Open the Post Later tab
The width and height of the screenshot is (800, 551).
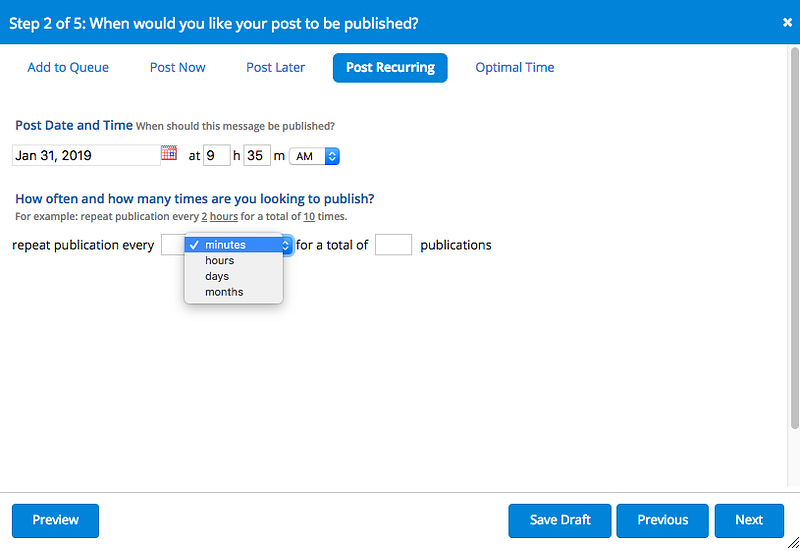[x=276, y=68]
